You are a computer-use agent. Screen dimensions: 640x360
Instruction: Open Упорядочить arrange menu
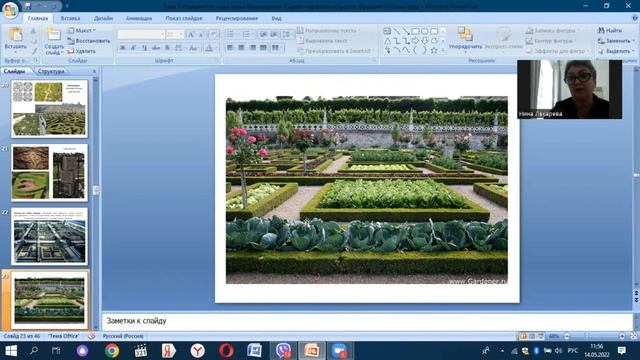(x=465, y=39)
